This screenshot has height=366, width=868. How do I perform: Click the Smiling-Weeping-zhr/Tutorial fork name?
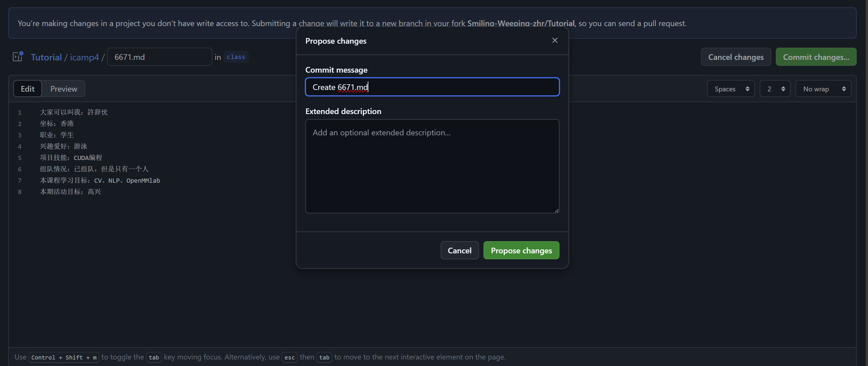coord(521,23)
